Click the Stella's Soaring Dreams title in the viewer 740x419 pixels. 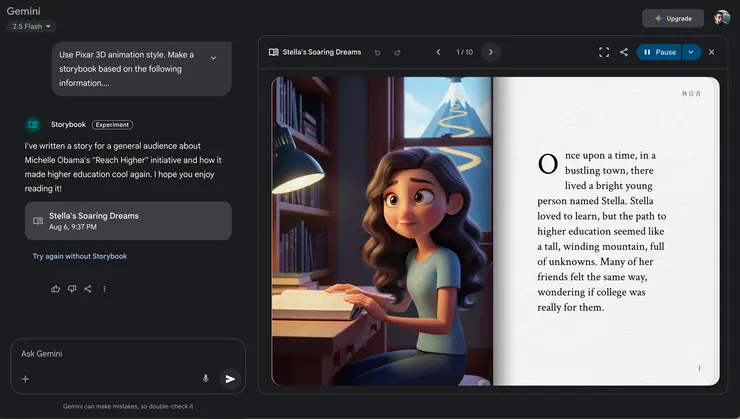coord(322,52)
